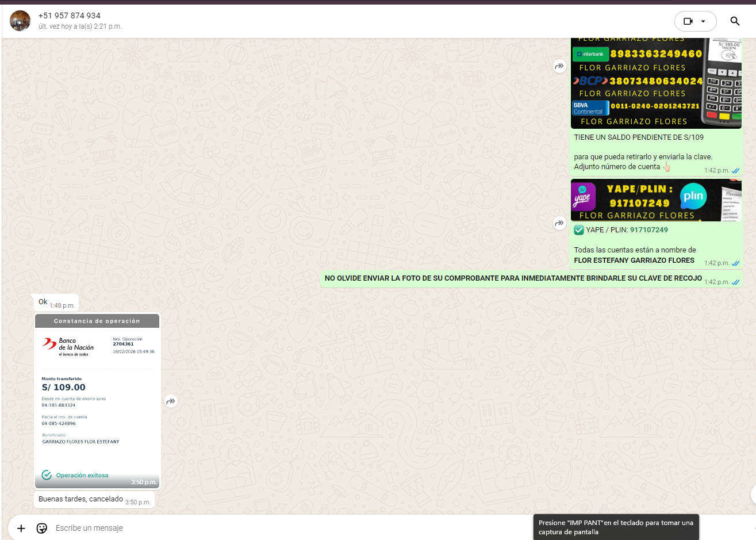756x540 pixels.
Task: Search within this chat
Action: (x=735, y=21)
